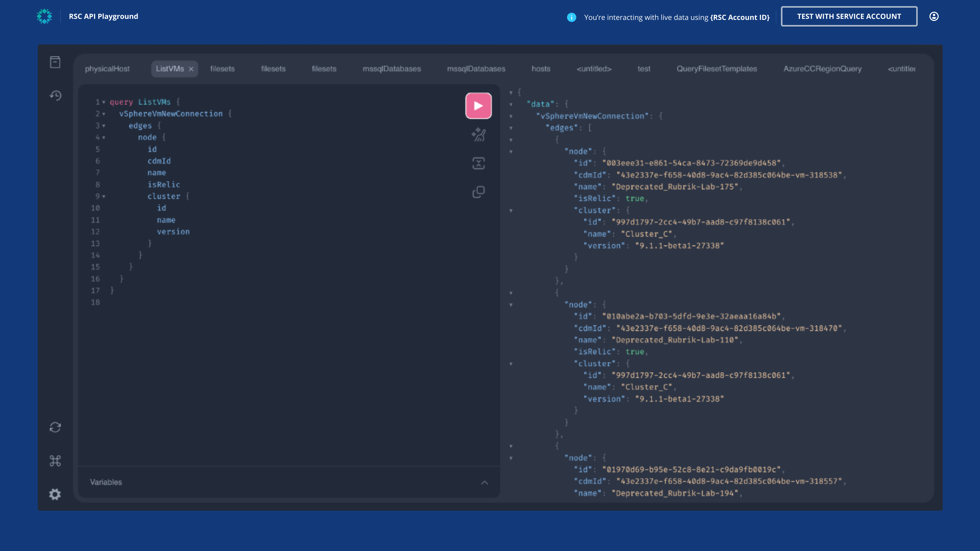The image size is (980, 551).
Task: Open the test tab
Action: point(644,69)
